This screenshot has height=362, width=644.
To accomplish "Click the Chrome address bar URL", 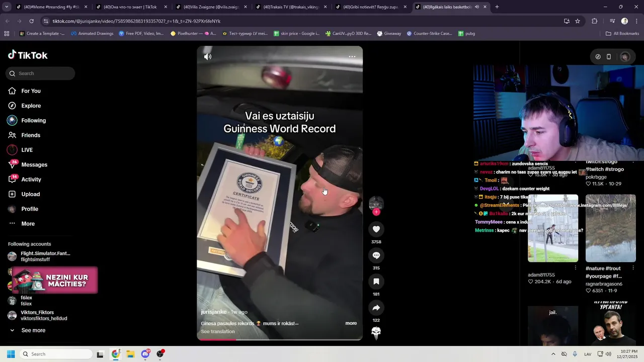I will click(136, 21).
